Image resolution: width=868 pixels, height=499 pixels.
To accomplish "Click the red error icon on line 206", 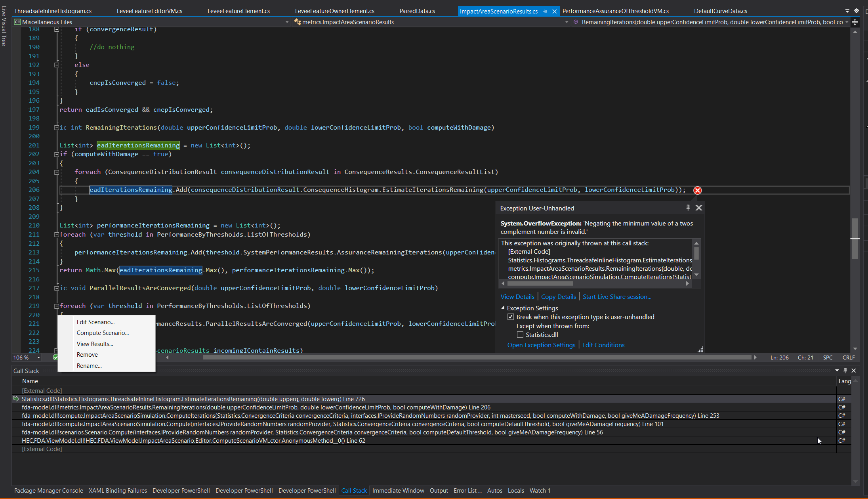I will tap(698, 190).
